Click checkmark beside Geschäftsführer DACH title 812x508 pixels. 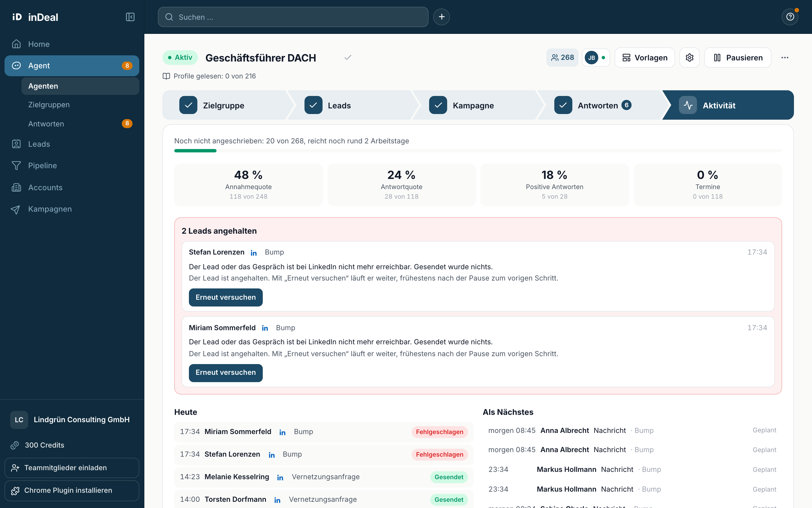[348, 58]
